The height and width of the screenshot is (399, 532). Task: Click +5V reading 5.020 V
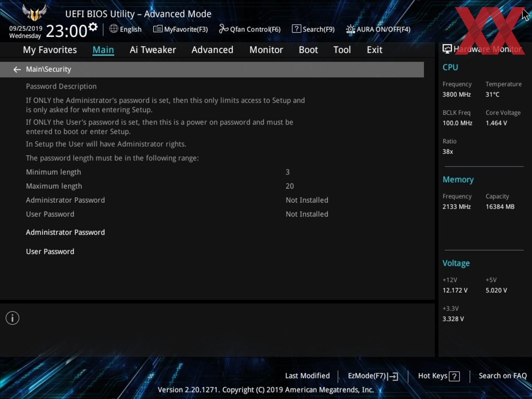(496, 291)
